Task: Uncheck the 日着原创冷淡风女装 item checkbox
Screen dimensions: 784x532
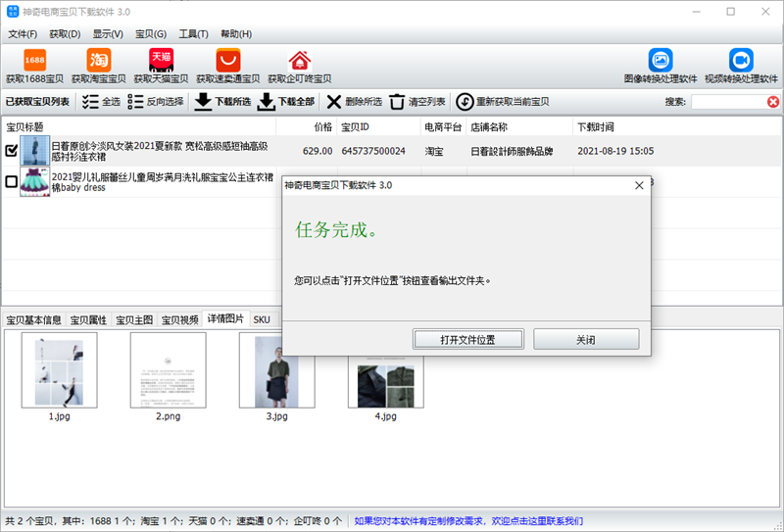Action: (x=11, y=150)
